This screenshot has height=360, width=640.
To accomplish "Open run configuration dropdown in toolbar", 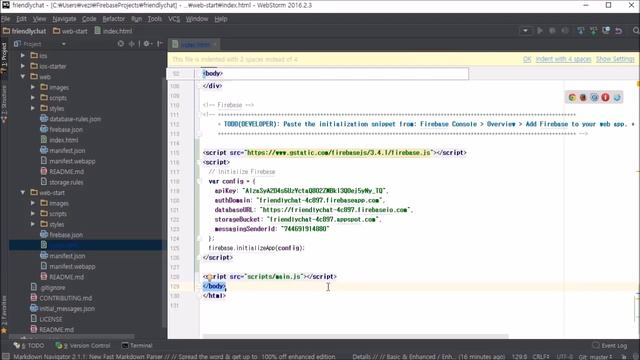I will pyautogui.click(x=525, y=31).
